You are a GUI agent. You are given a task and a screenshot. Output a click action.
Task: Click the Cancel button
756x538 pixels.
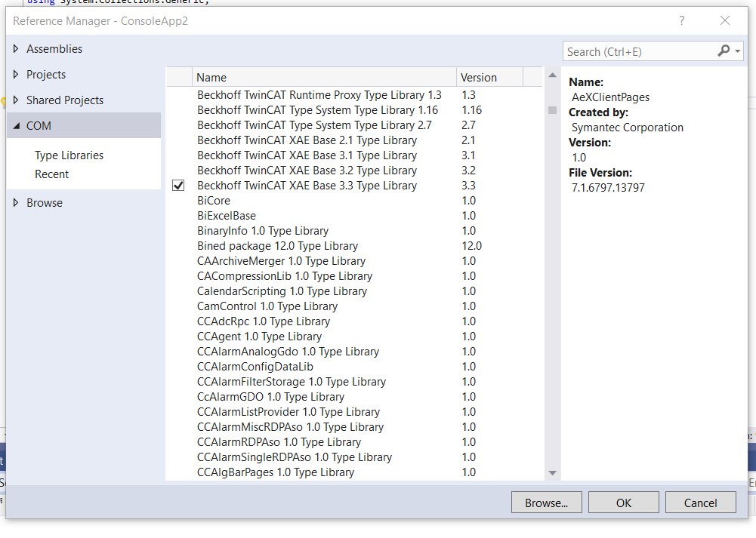(x=700, y=503)
